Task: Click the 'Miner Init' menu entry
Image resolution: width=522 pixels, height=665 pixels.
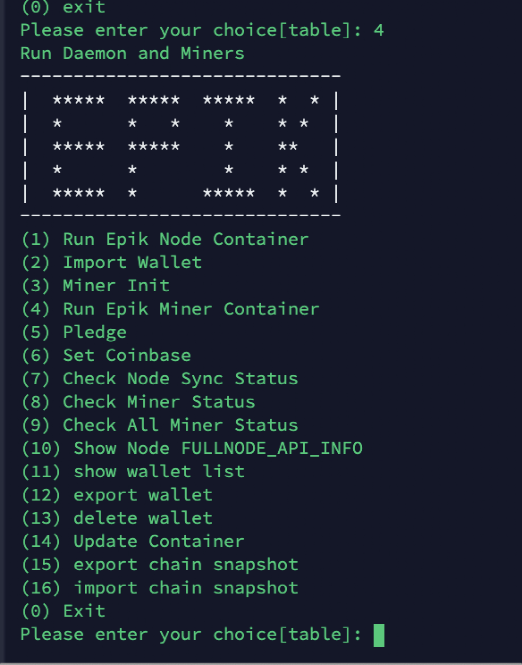Action: [95, 286]
